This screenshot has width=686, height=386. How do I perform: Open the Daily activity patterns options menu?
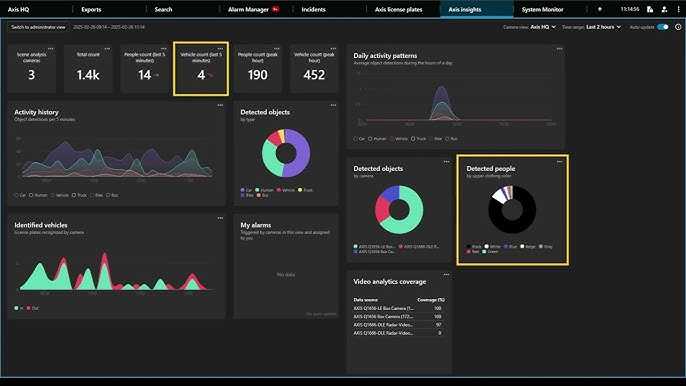coord(559,49)
